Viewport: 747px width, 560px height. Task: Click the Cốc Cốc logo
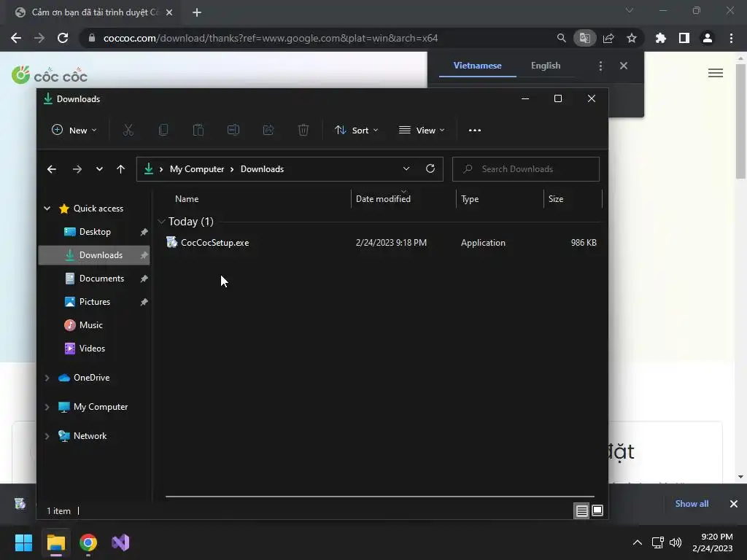coord(50,75)
